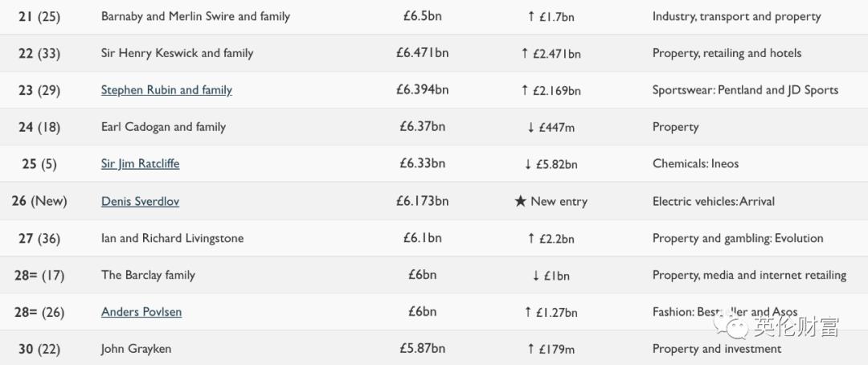Image resolution: width=868 pixels, height=365 pixels.
Task: Open the Sir Jim Ratcliffe link
Action: click(140, 164)
